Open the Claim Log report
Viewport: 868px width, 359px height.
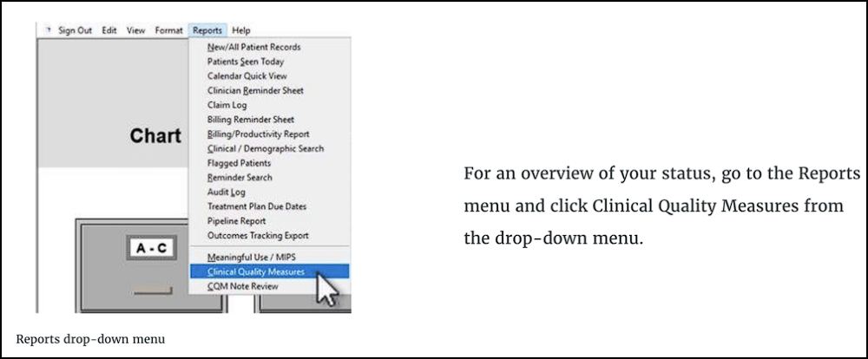[x=227, y=105]
